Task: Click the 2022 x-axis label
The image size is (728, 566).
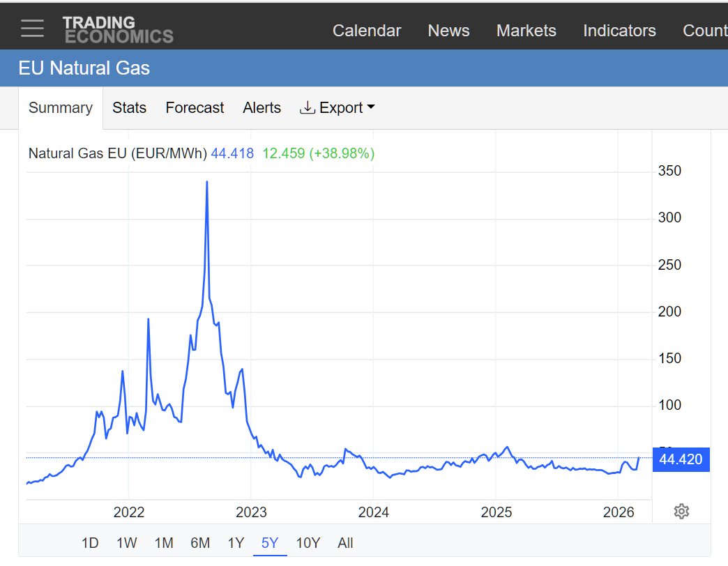Action: click(128, 512)
